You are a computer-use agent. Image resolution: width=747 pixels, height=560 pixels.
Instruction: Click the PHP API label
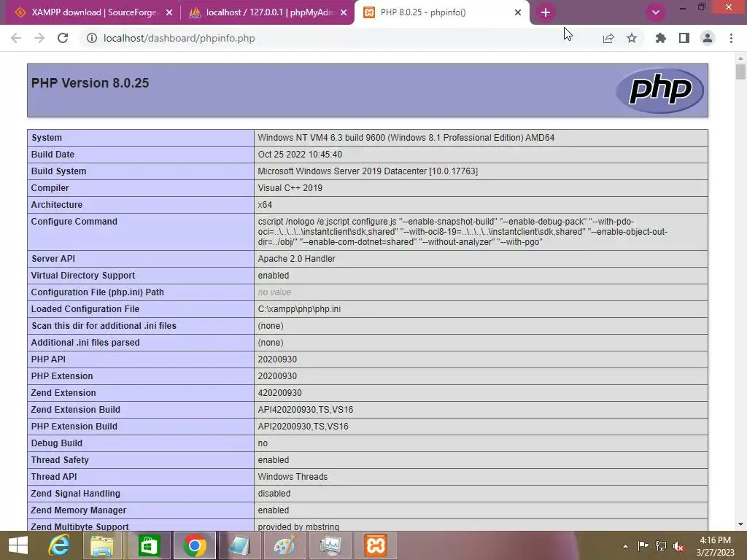point(48,359)
